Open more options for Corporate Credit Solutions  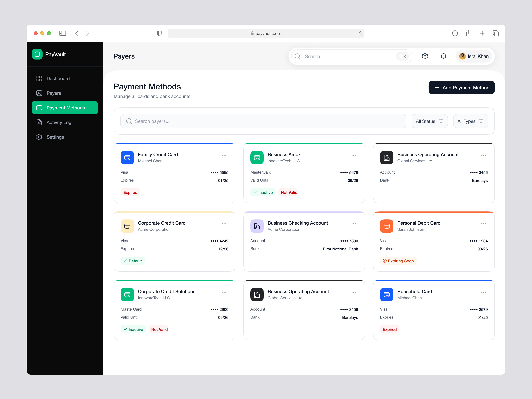[224, 292]
